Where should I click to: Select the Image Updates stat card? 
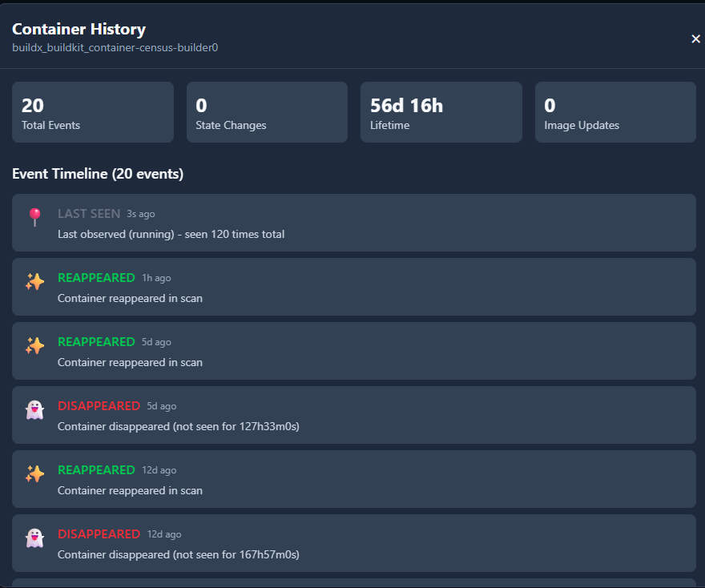click(615, 112)
